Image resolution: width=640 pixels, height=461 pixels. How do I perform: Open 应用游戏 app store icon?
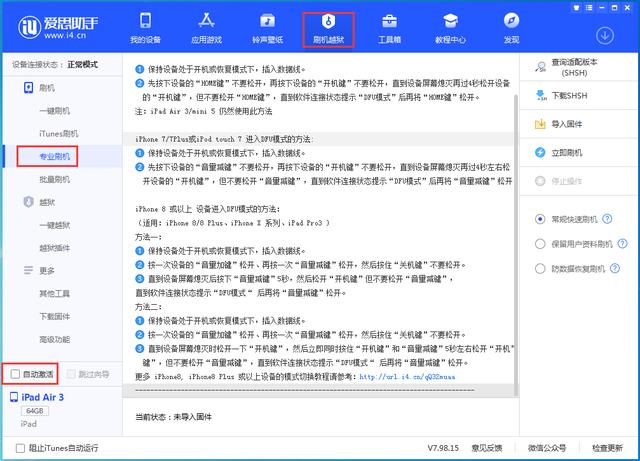(207, 20)
